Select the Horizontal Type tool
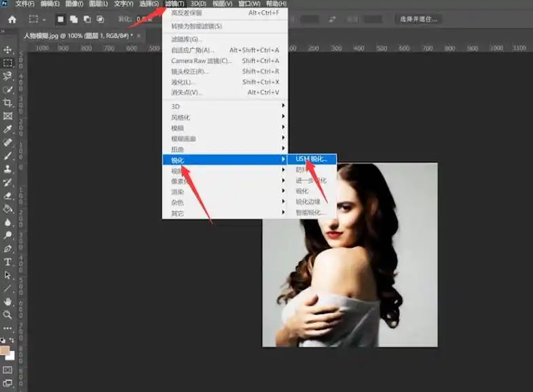The height and width of the screenshot is (392, 533). coord(8,262)
